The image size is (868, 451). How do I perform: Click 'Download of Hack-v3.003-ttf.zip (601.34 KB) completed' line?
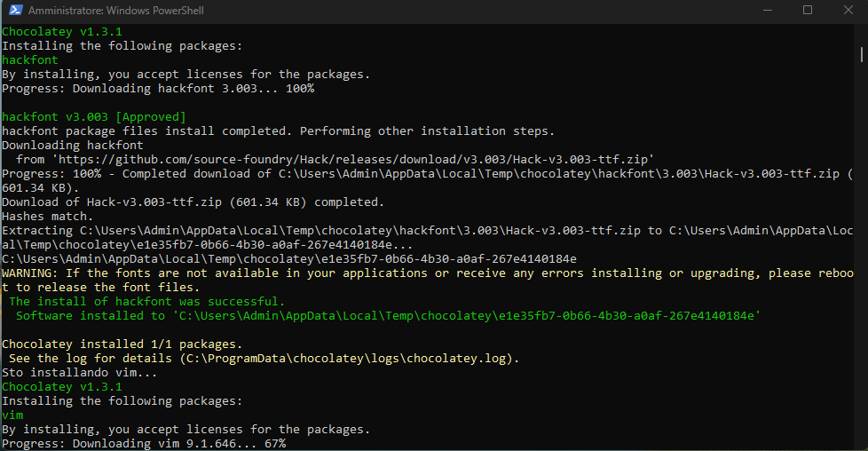[193, 202]
